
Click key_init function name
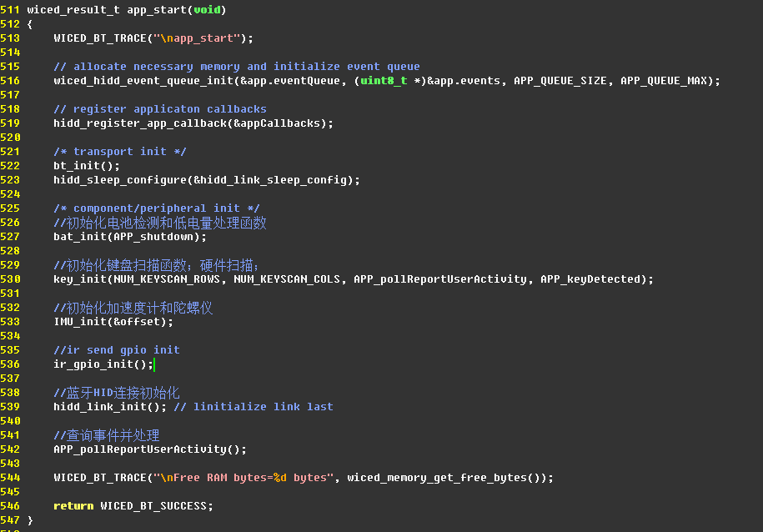80,279
